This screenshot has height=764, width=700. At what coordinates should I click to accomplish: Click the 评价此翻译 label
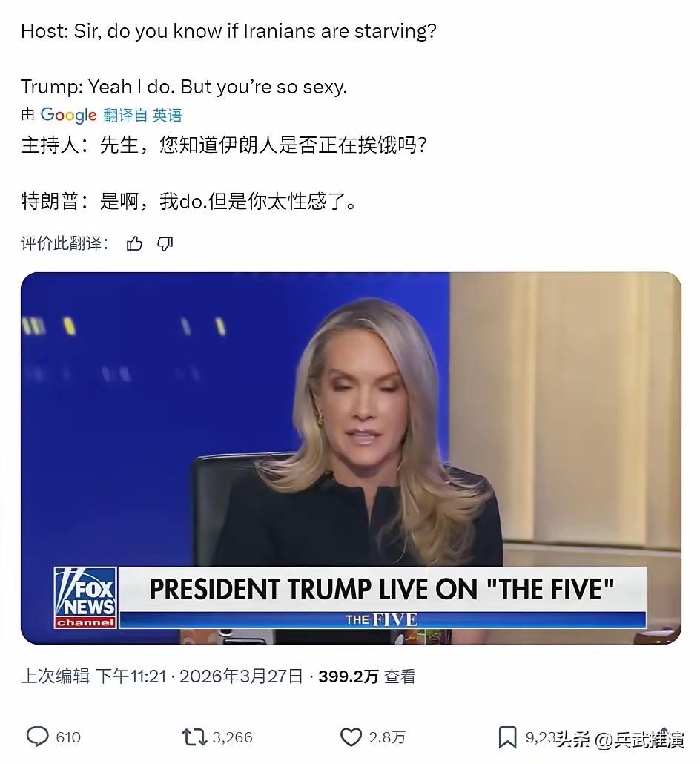click(x=65, y=243)
